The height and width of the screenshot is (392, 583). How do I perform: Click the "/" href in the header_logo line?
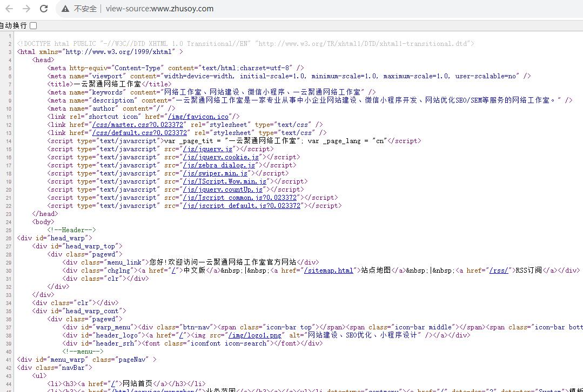(182, 335)
